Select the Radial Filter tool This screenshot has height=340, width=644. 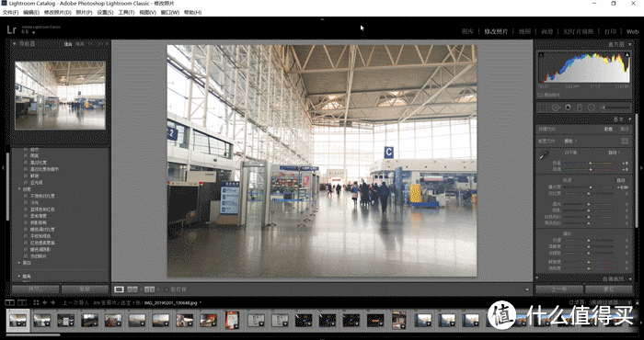[x=592, y=108]
